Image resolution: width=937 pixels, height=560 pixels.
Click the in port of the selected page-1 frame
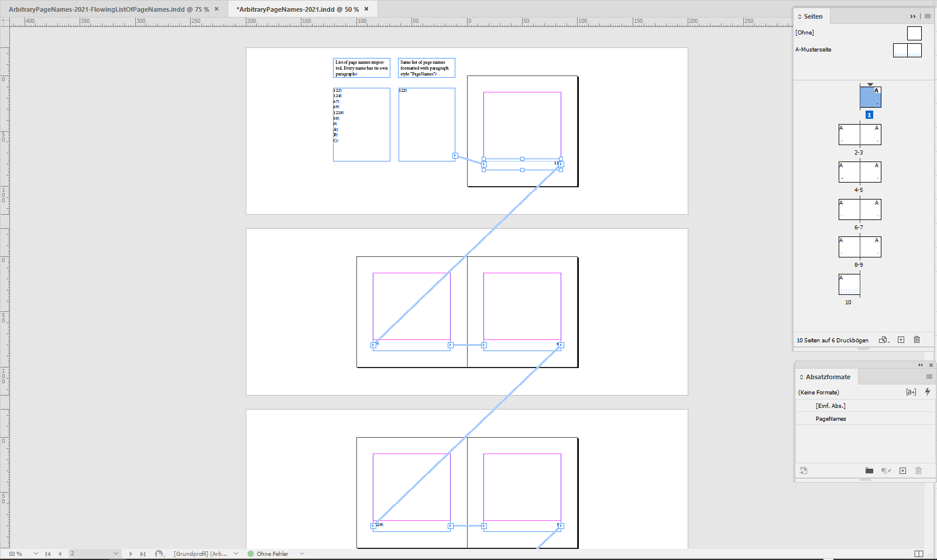[x=484, y=164]
